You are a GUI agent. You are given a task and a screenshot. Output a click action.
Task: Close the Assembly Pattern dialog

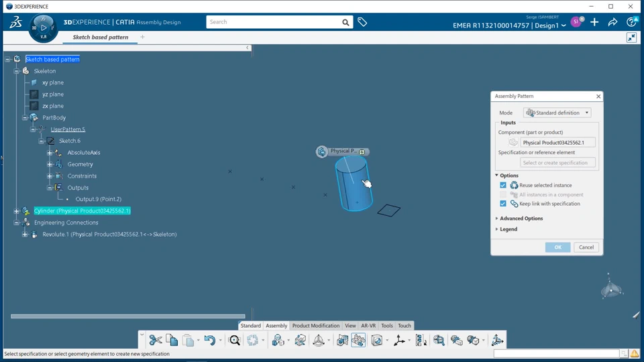pos(598,96)
